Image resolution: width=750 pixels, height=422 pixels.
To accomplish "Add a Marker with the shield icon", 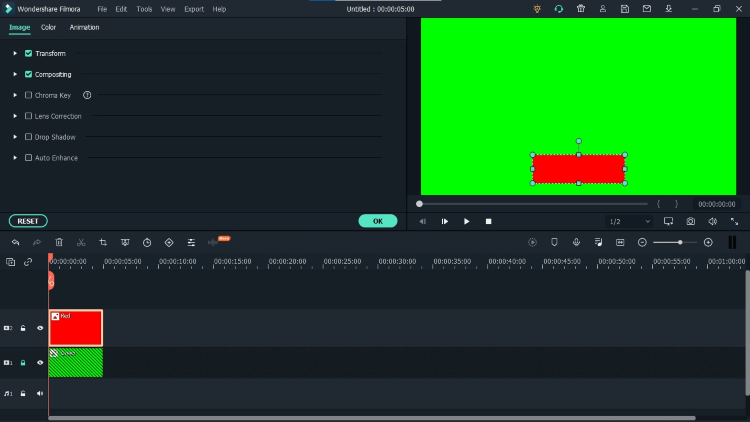I will (x=554, y=243).
